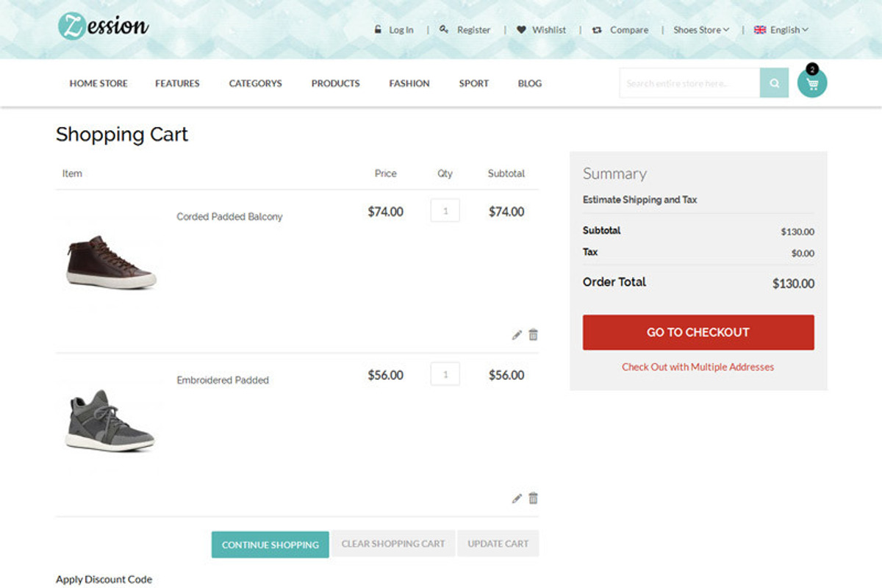
Task: Open the mini cart basket icon
Action: click(812, 84)
